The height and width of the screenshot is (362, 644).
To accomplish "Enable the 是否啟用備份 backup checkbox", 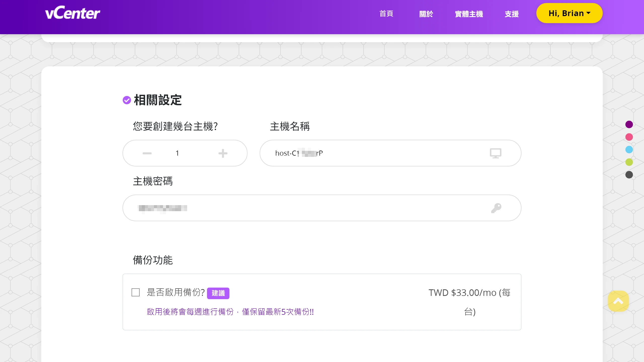I will pyautogui.click(x=135, y=293).
